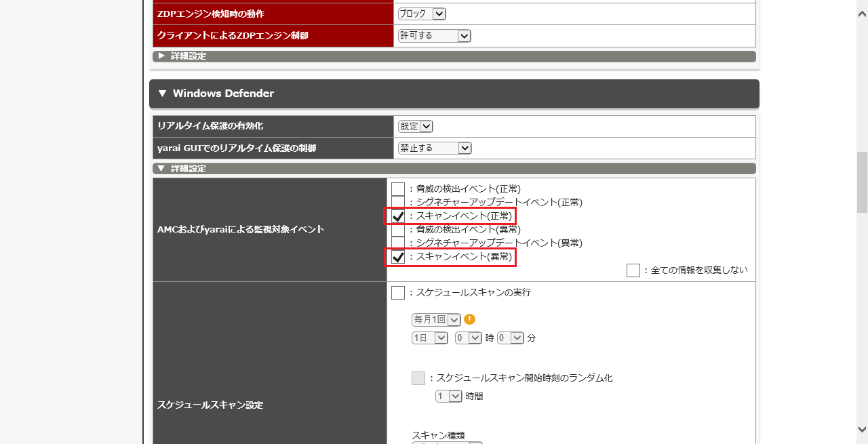Collapse the Windows Defender section header
The image size is (868, 444).
(454, 94)
